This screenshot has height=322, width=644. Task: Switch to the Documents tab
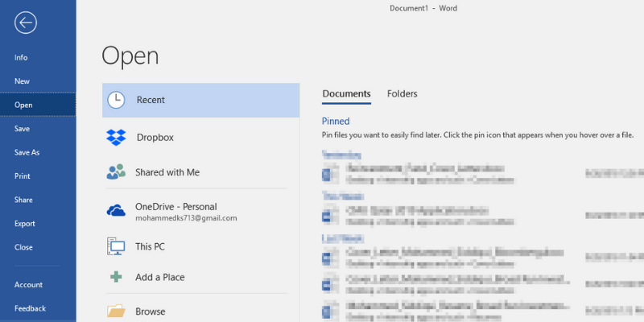pos(347,94)
